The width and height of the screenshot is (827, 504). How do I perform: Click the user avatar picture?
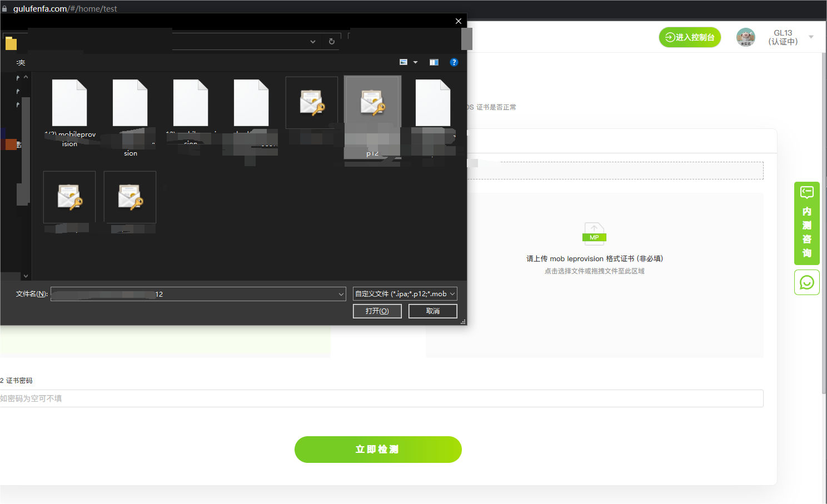tap(746, 37)
